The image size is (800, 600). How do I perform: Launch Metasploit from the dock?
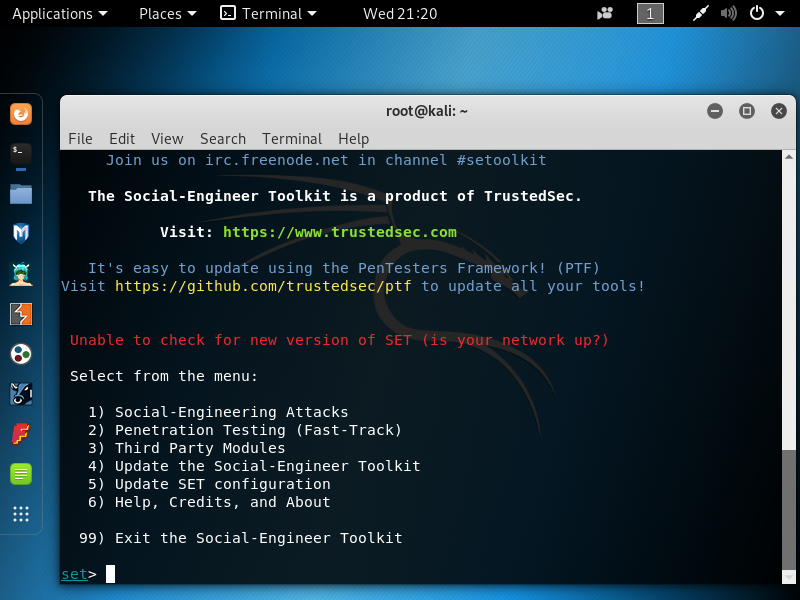tap(21, 234)
